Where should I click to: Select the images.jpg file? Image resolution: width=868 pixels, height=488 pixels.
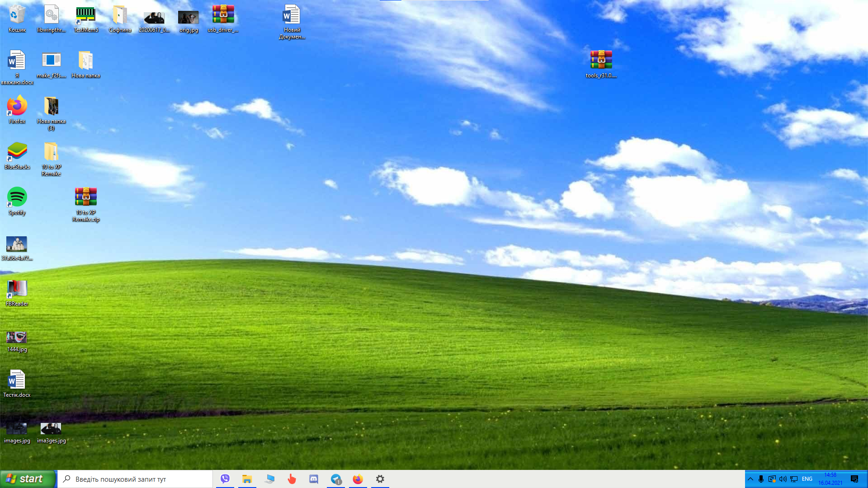pyautogui.click(x=17, y=432)
